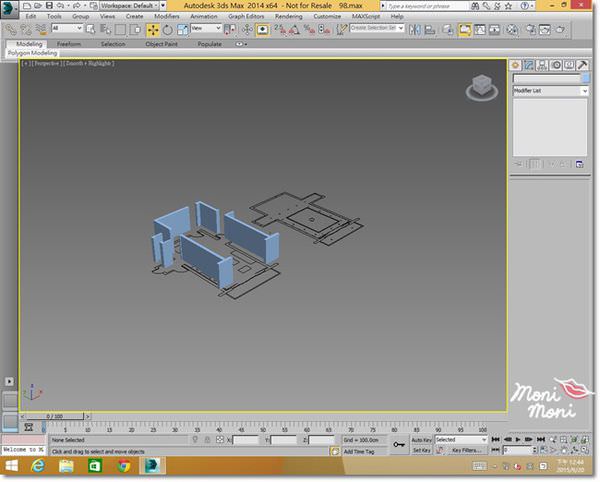The height and width of the screenshot is (482, 600).
Task: Switch to the Hierarchy panel icon
Action: point(543,64)
